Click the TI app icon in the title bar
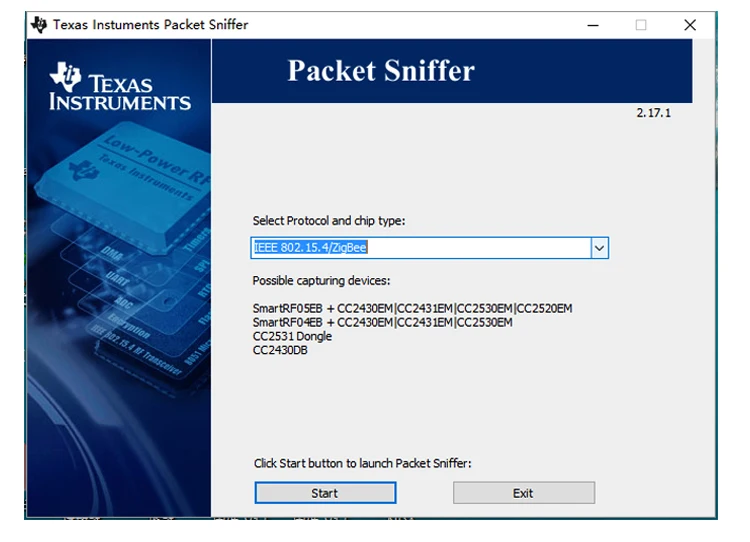 tap(39, 24)
